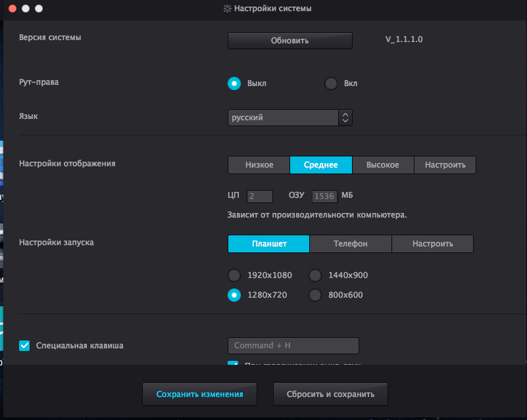Image resolution: width=527 pixels, height=420 pixels.
Task: Choose the Высокое display setting
Action: click(x=382, y=165)
